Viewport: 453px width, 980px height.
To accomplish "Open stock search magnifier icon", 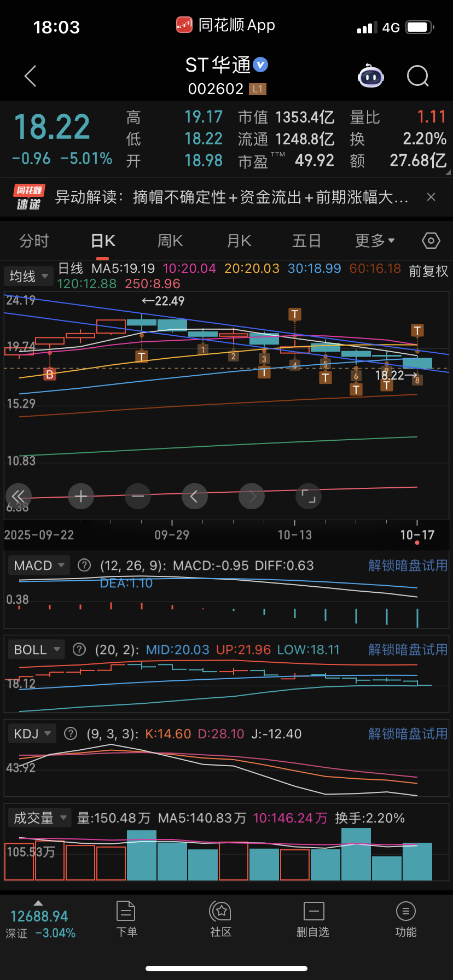I will pyautogui.click(x=418, y=76).
